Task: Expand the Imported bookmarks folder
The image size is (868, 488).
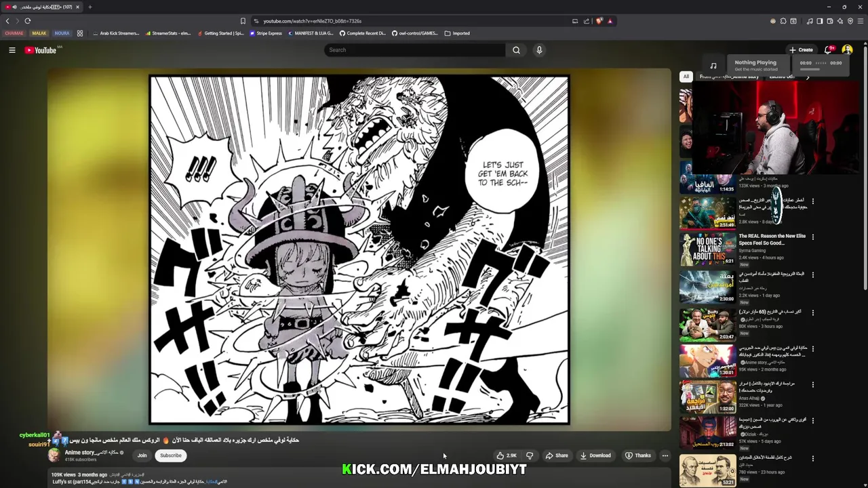Action: click(457, 33)
